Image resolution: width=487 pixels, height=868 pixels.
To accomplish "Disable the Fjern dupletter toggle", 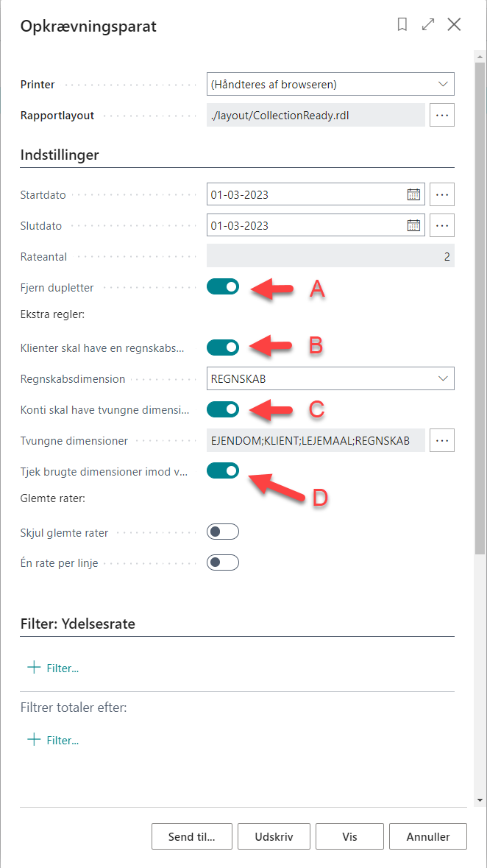I will pos(222,286).
